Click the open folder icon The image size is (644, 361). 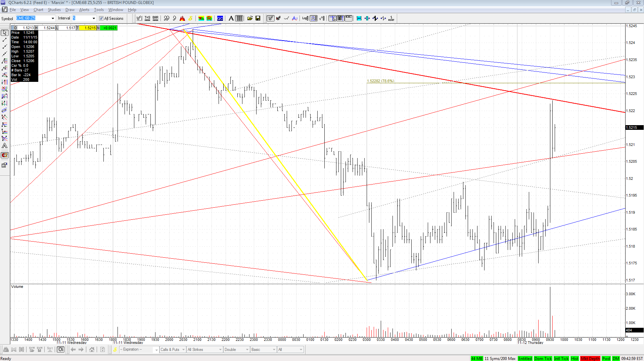[x=250, y=18]
